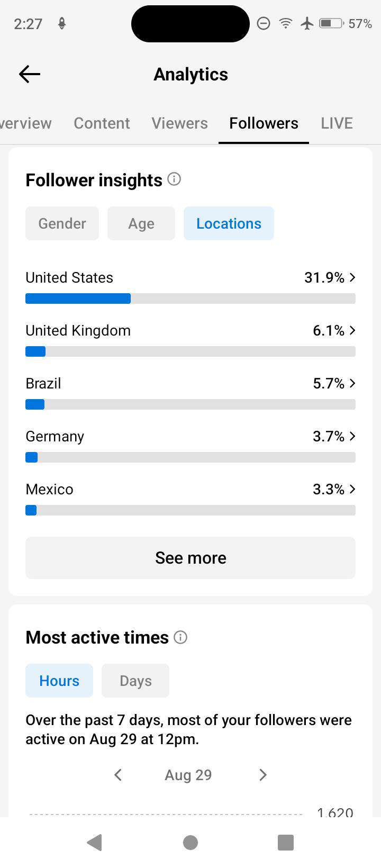Tap Android recent apps square
Image resolution: width=381 pixels, height=868 pixels.
coord(286,842)
